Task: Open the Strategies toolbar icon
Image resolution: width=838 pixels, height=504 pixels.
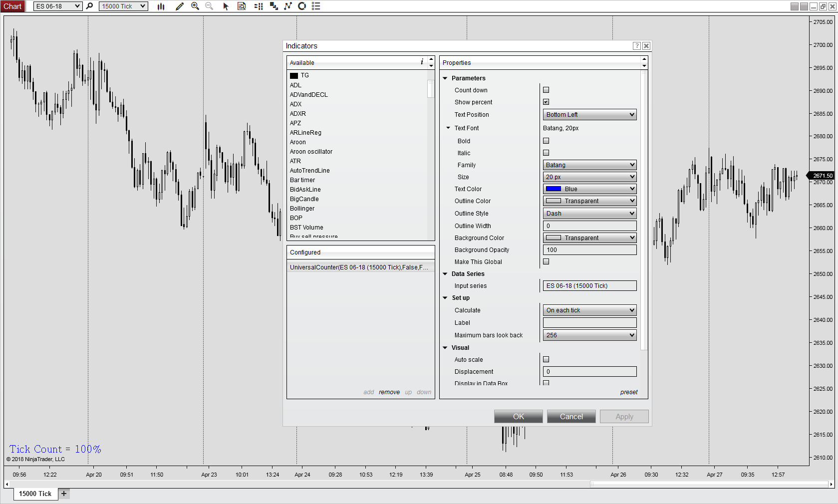Action: click(302, 6)
